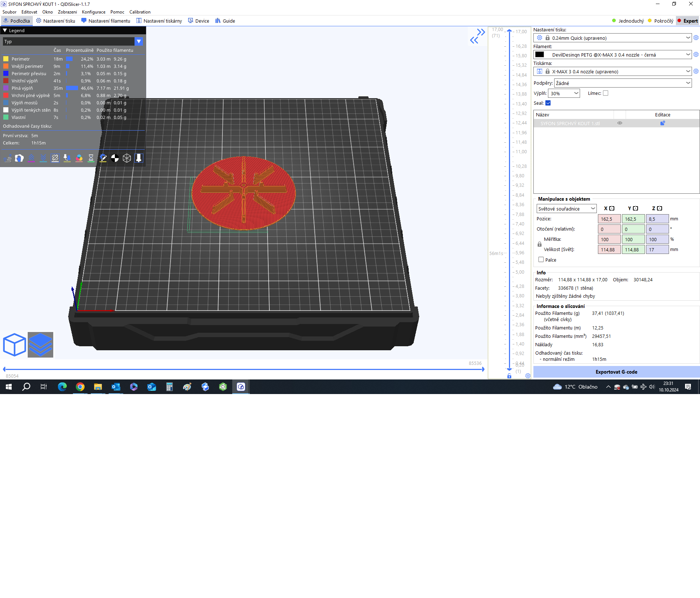Toggle deretractions icon with downward chevrons
Image resolution: width=700 pixels, height=598 pixels.
(x=43, y=158)
